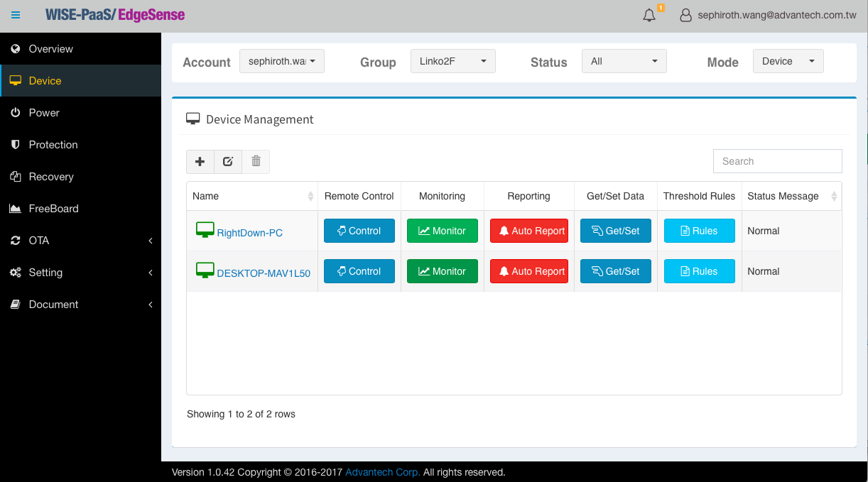The height and width of the screenshot is (482, 868).
Task: Click Get/Set for RightDown-PC
Action: click(616, 231)
